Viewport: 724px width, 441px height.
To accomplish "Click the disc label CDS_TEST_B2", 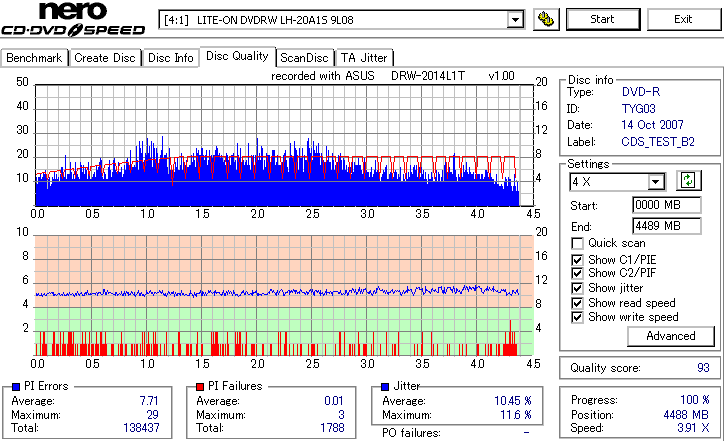I will (658, 142).
